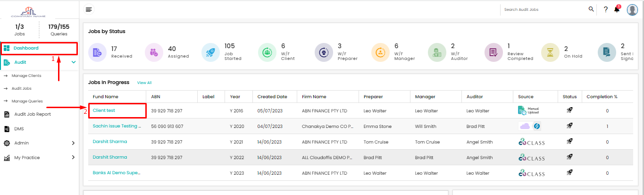Collapse the Audit menu chevron
The image size is (644, 195).
tap(73, 62)
